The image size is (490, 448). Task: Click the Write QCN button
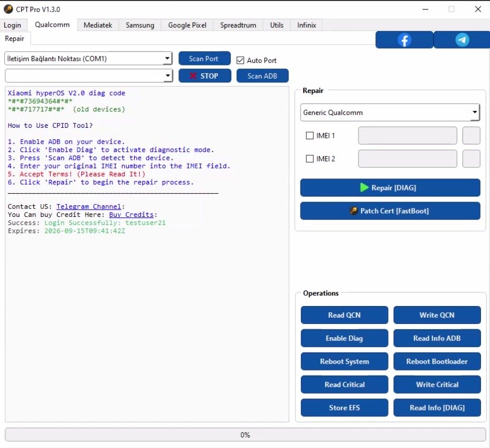coord(437,315)
